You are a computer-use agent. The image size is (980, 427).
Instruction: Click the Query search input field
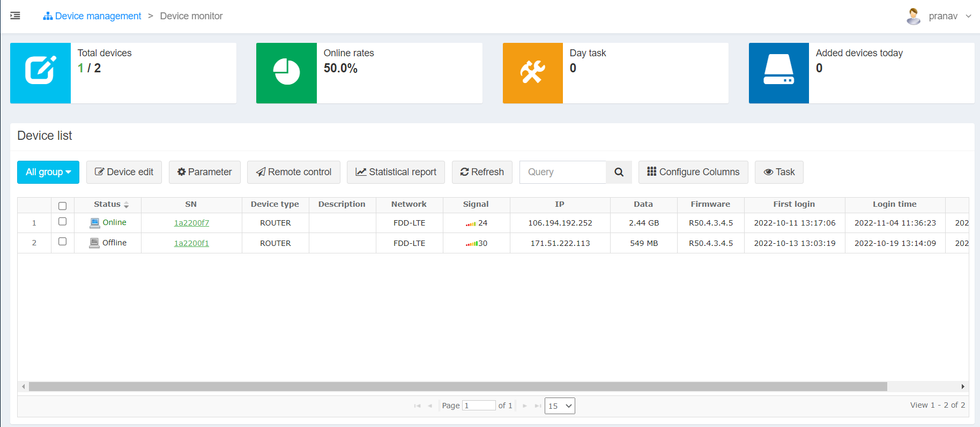pos(563,172)
